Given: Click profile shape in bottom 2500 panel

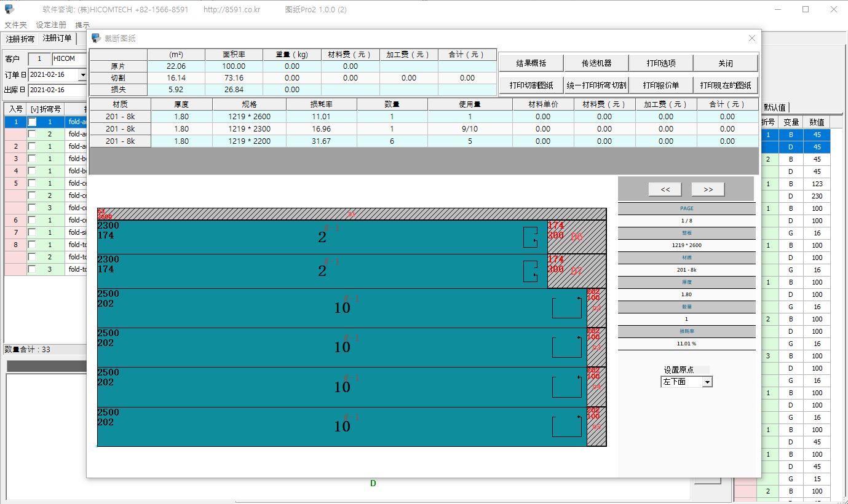Looking at the screenshot, I should (566, 427).
